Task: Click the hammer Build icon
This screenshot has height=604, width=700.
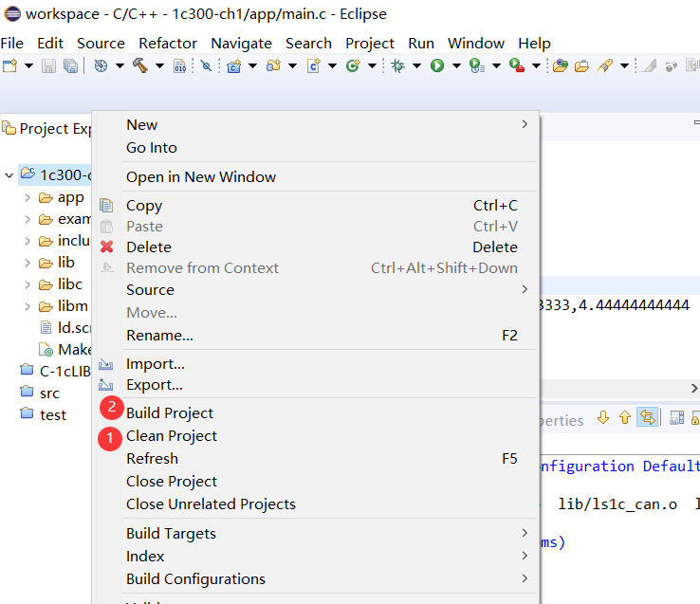Action: point(140,65)
